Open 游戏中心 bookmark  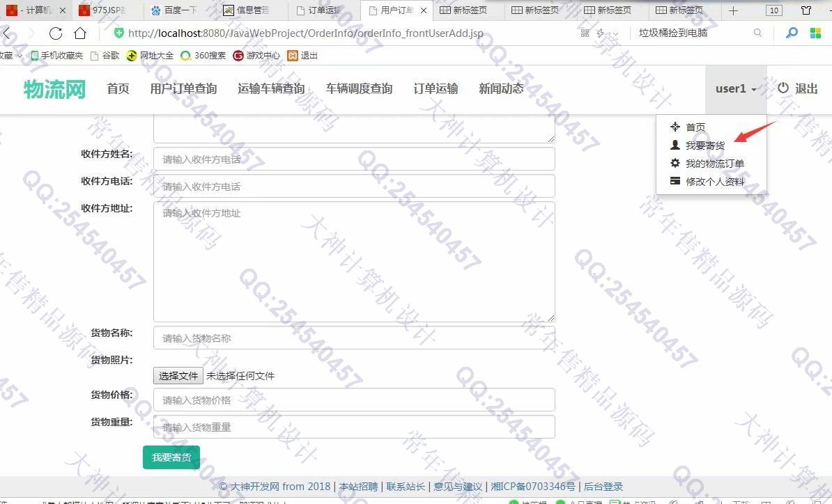(x=257, y=55)
